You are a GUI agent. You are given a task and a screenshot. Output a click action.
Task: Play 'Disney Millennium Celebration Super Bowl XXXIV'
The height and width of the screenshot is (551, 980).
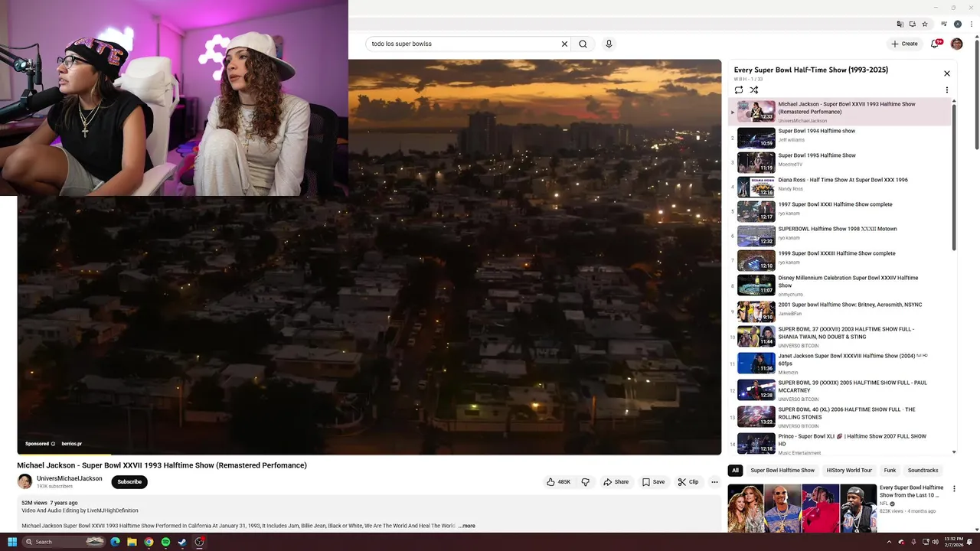(x=840, y=286)
